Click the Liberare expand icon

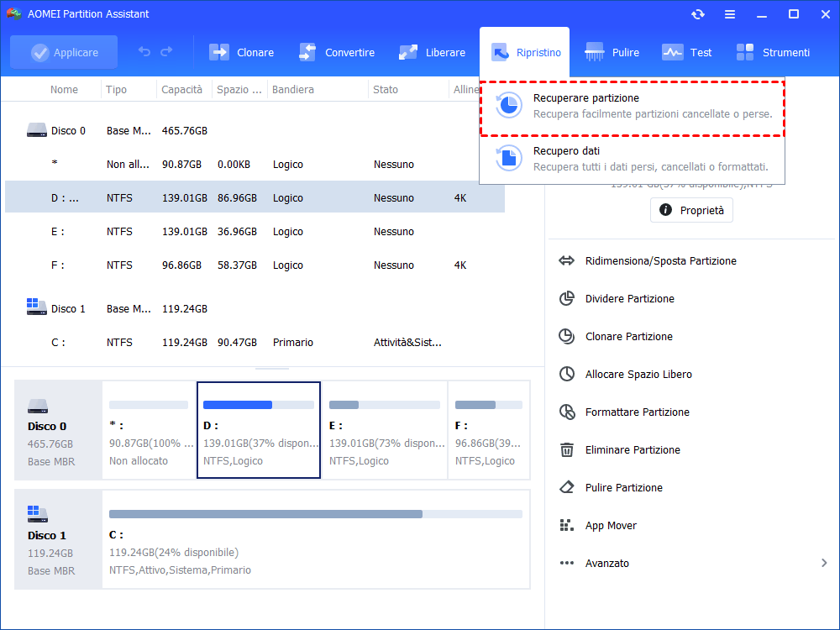pos(408,52)
